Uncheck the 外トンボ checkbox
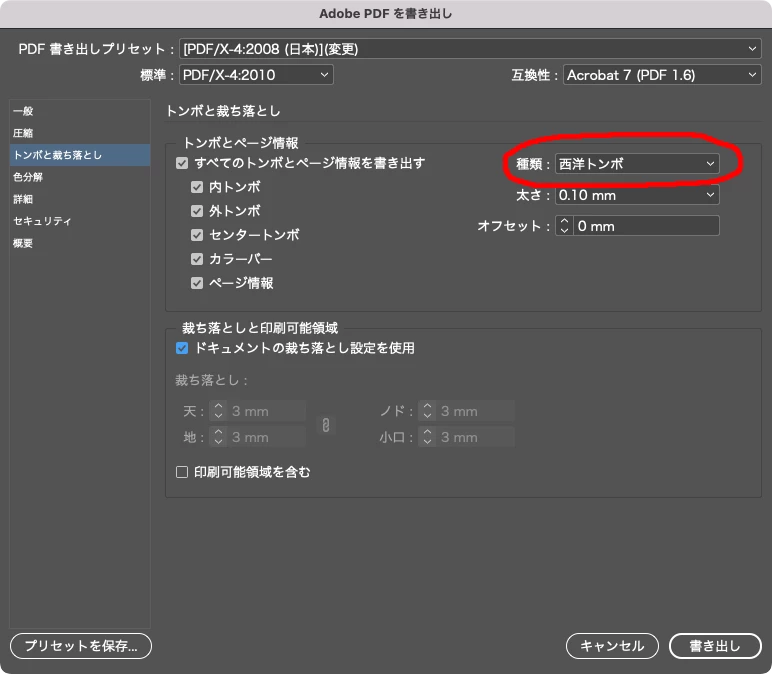This screenshot has width=772, height=674. (x=197, y=211)
